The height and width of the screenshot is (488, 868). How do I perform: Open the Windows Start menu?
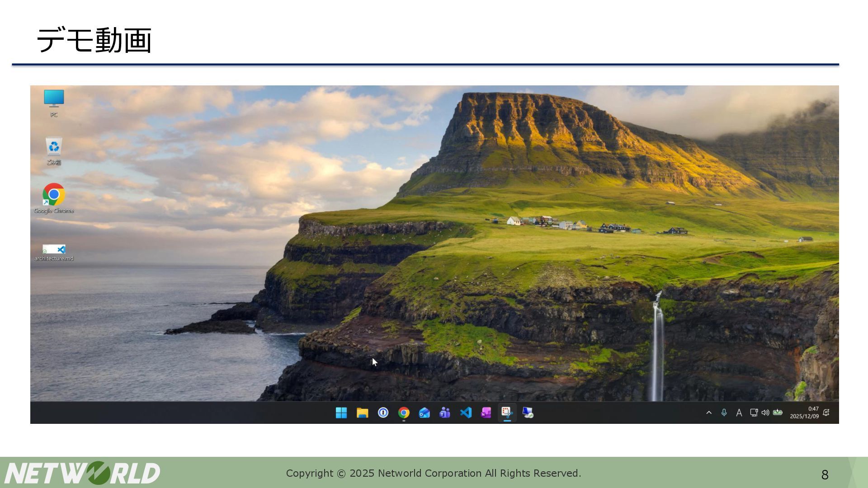341,413
